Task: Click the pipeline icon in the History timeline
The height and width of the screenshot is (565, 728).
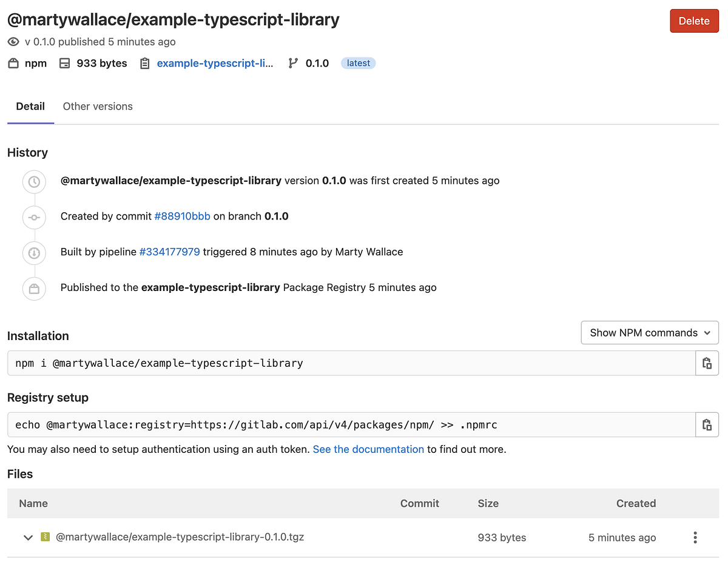Action: pyautogui.click(x=34, y=253)
